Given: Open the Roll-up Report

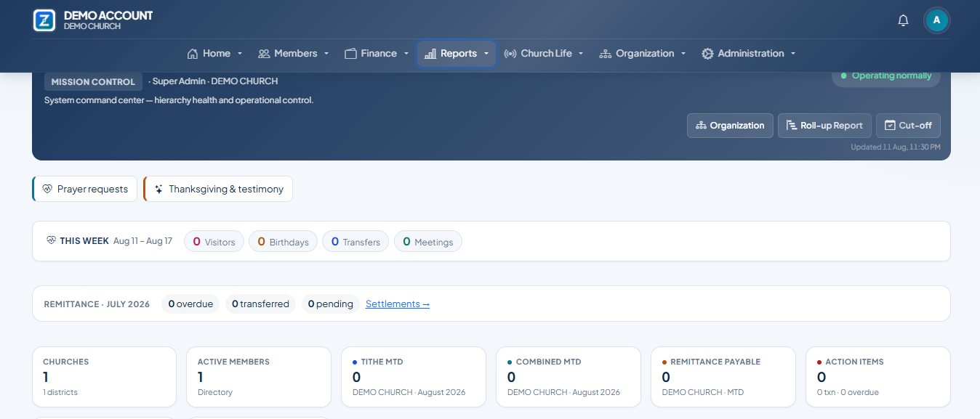Looking at the screenshot, I should [x=824, y=126].
